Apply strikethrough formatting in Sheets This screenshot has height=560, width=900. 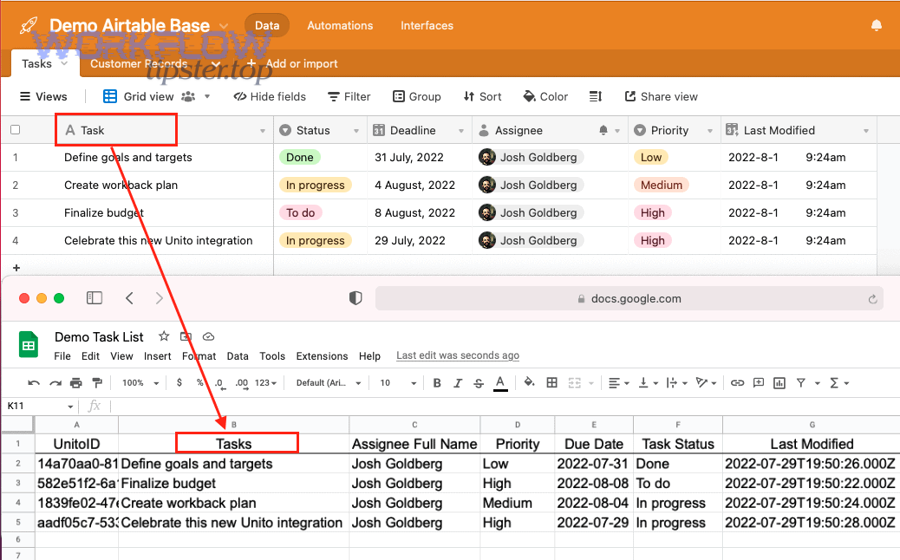[479, 383]
